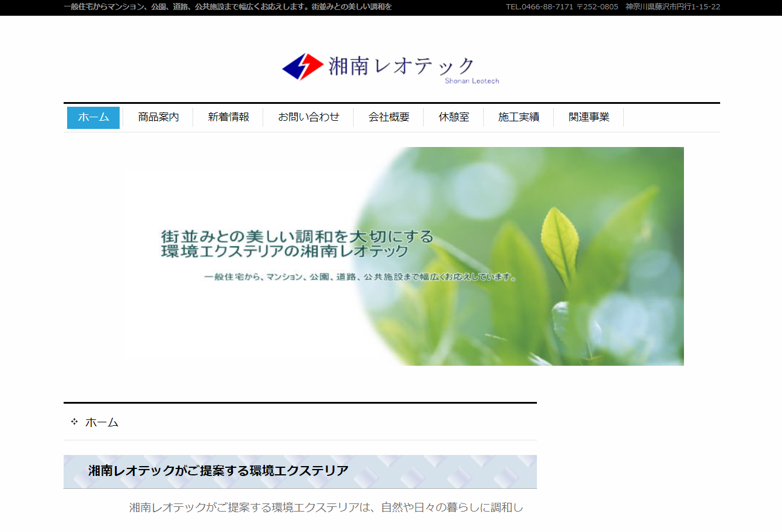Select 関連事業 from the navigation bar
This screenshot has height=532, width=782.
(x=588, y=117)
